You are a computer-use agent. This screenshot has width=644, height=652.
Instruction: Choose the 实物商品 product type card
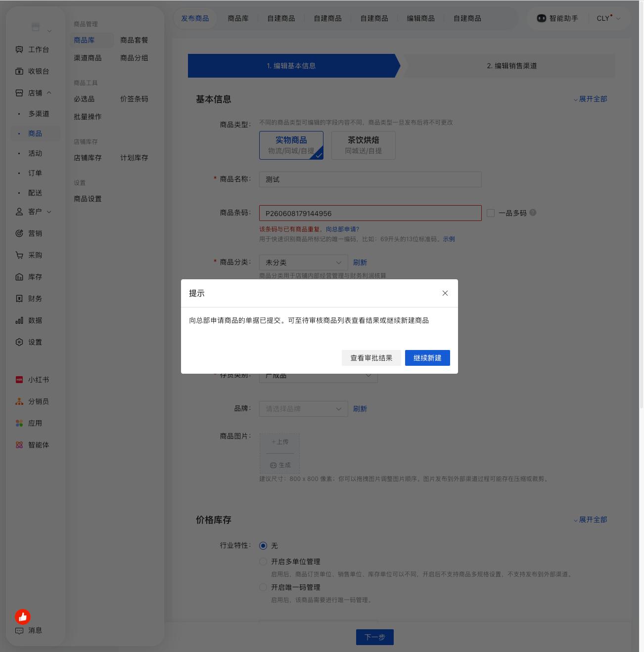point(291,145)
